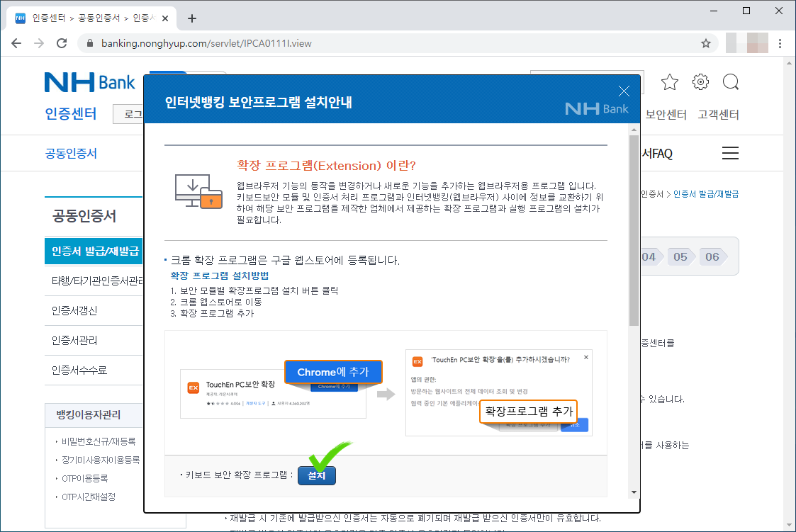Click the dialog vertical scrollbar thumb
796x532 pixels.
[x=634, y=231]
